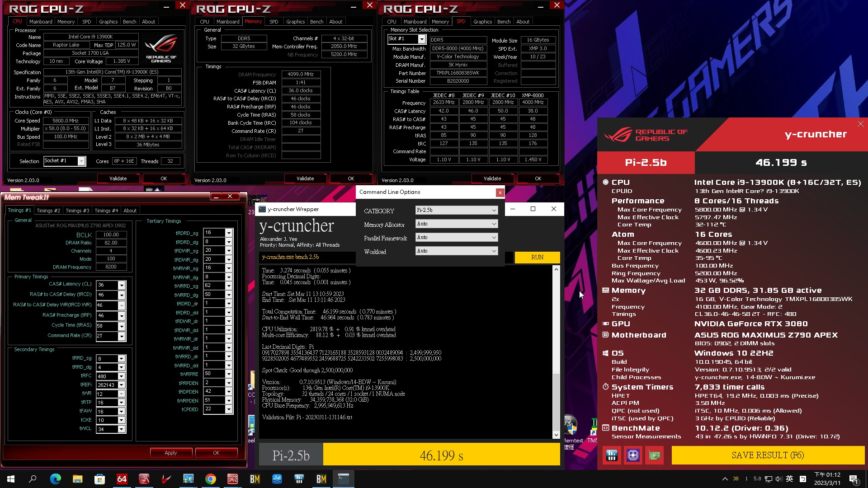The height and width of the screenshot is (488, 868).
Task: Click Validate in CPU-Z SPD window
Action: click(x=492, y=178)
